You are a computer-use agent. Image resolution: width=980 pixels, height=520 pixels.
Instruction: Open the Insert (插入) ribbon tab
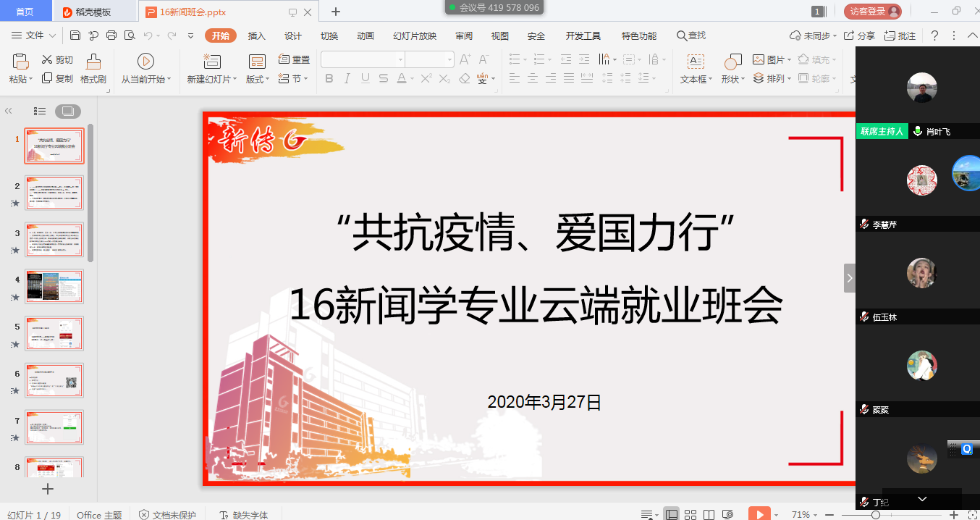256,36
